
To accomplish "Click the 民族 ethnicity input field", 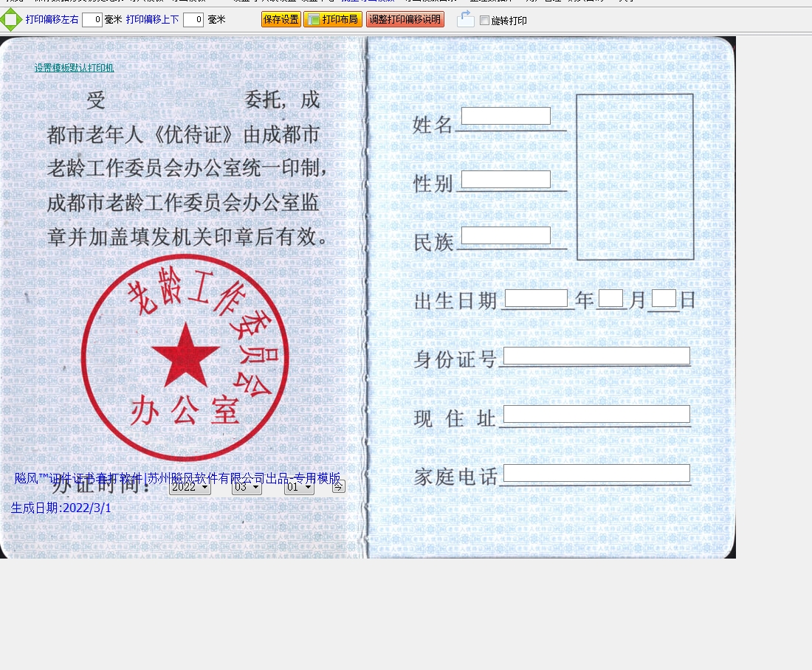I will click(x=506, y=235).
